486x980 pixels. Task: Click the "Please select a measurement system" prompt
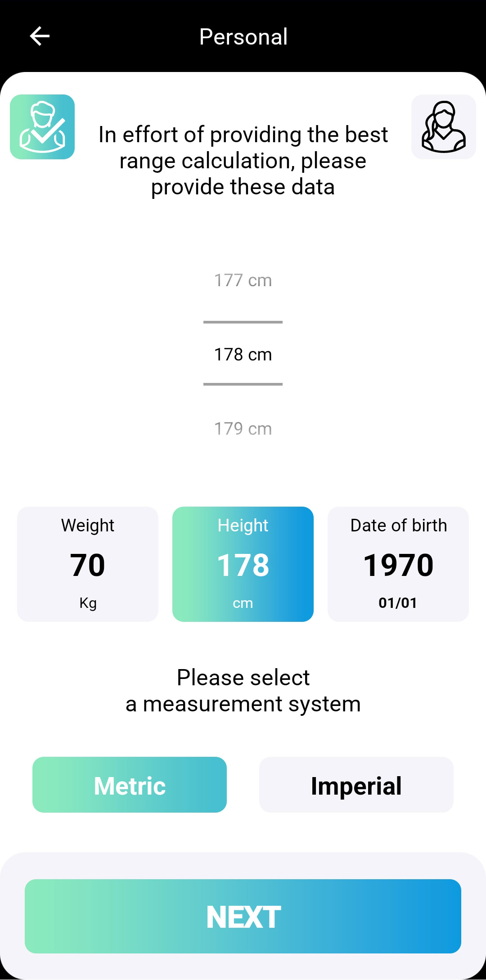point(243,691)
